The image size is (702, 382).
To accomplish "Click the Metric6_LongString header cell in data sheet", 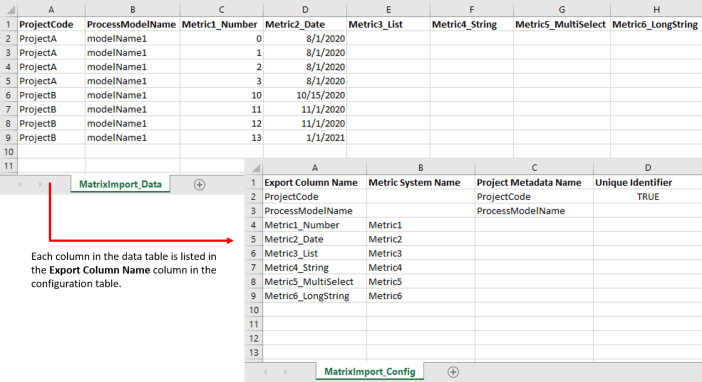I will [x=656, y=24].
